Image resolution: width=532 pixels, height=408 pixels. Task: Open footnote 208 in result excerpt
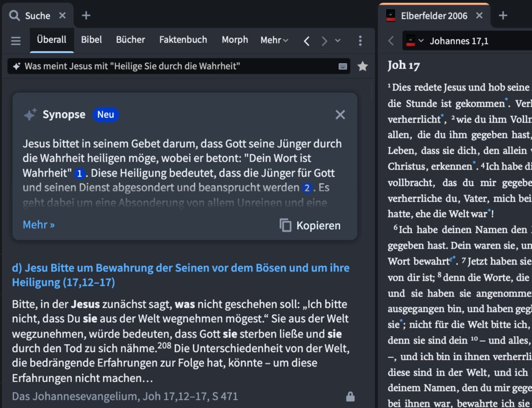point(164,345)
